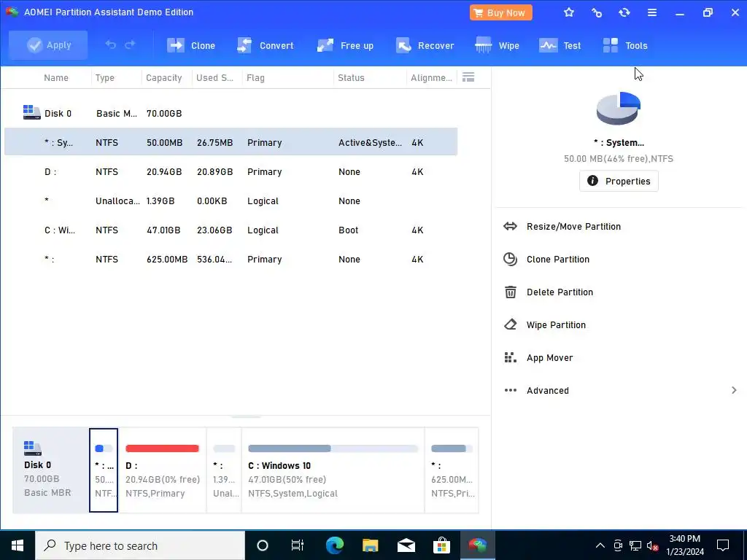
Task: Open Mail app from taskbar
Action: tap(406, 545)
